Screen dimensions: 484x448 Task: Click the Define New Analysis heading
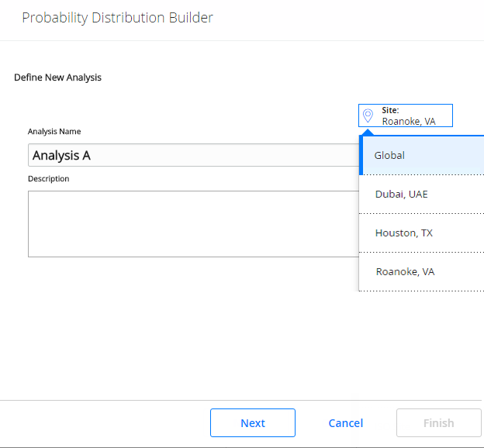57,78
